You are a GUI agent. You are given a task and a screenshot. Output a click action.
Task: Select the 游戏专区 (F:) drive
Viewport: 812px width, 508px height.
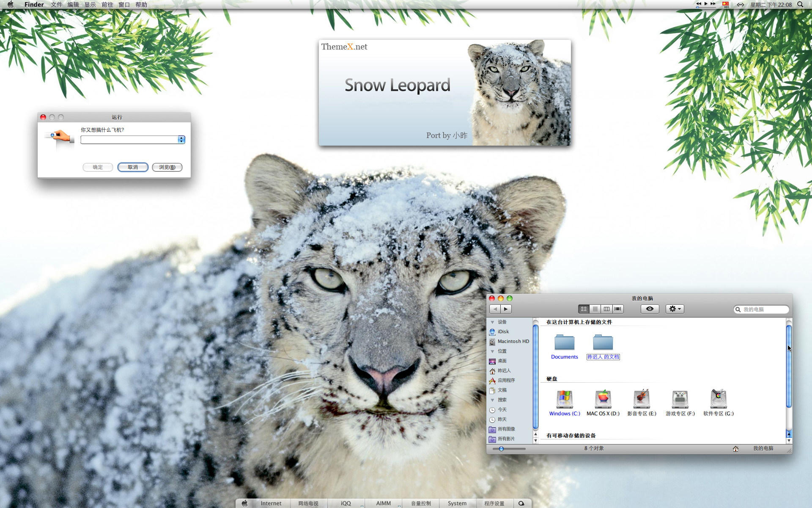[x=680, y=403]
